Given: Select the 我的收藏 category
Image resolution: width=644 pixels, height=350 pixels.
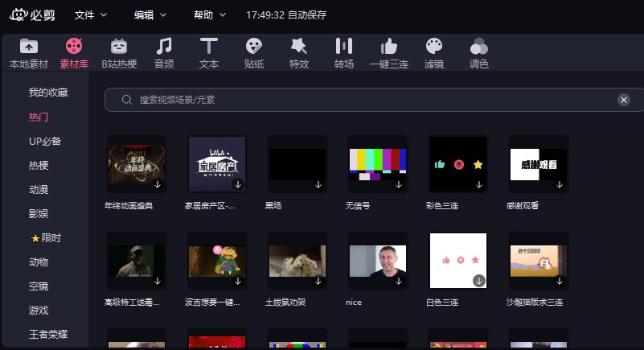Looking at the screenshot, I should pyautogui.click(x=48, y=93).
